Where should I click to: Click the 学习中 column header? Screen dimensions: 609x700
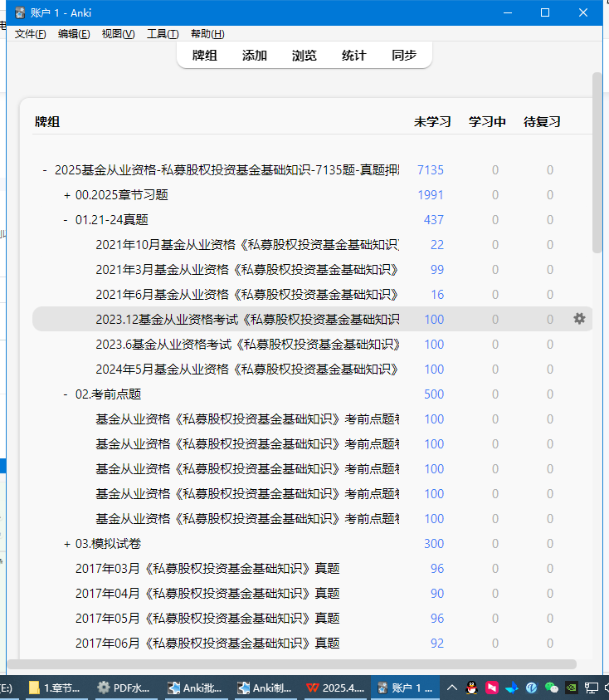point(487,122)
